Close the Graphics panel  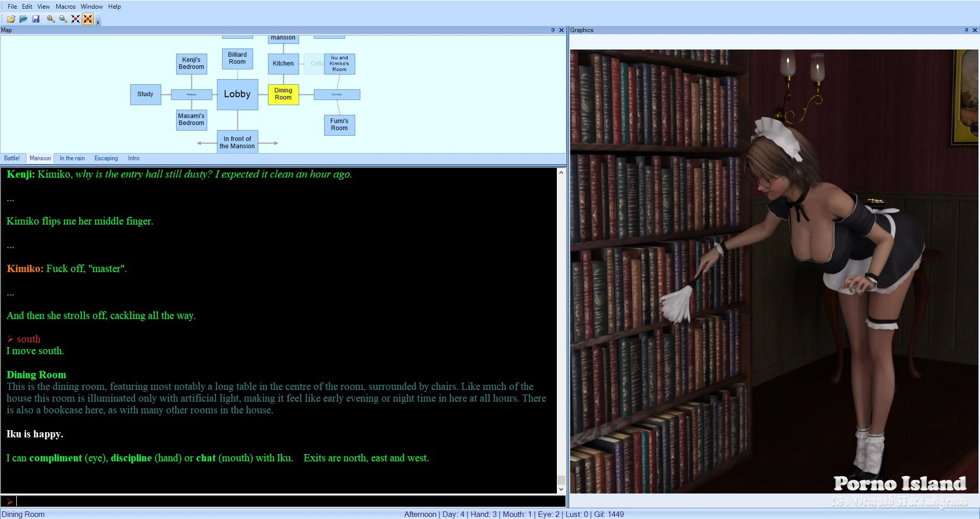[974, 30]
